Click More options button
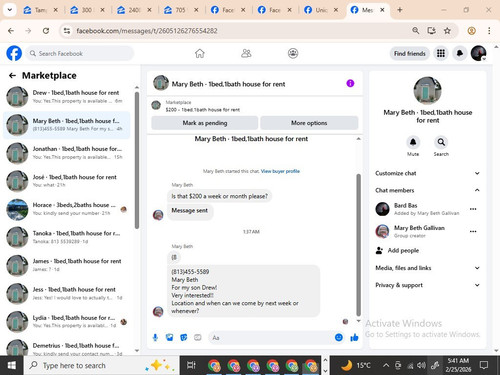This screenshot has width=500, height=375. pos(309,123)
